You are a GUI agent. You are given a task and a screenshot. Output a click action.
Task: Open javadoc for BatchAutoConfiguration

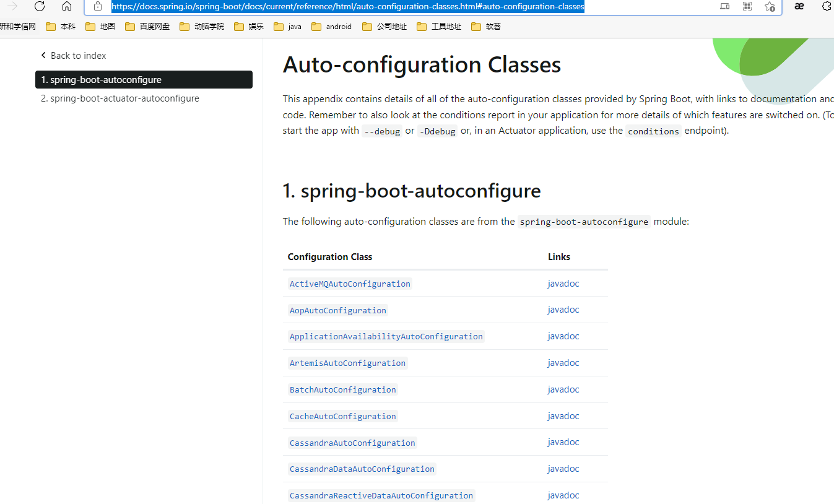(563, 389)
